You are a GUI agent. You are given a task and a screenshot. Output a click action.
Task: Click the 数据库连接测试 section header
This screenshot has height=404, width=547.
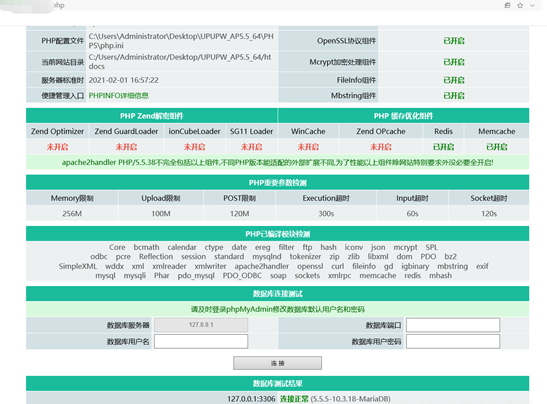277,294
